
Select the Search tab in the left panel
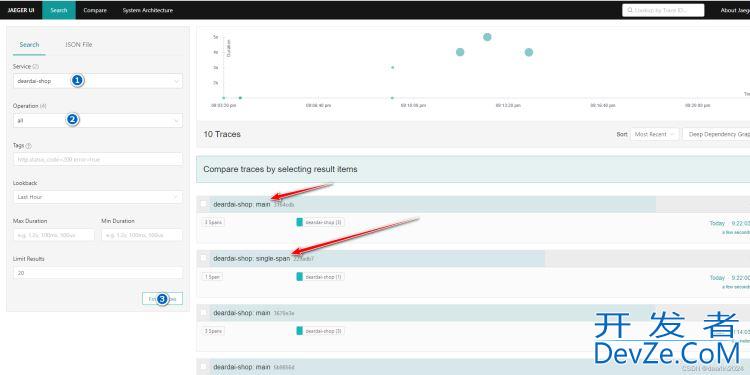tap(29, 44)
